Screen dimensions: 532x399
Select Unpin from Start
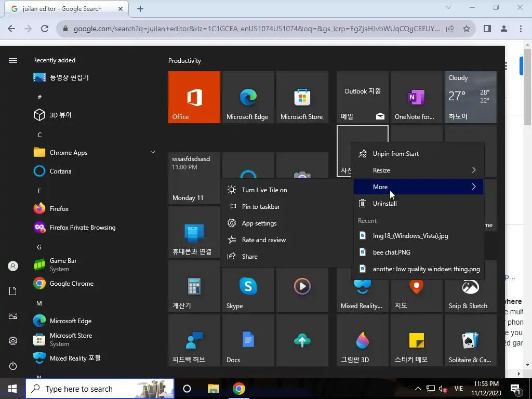pyautogui.click(x=418, y=154)
